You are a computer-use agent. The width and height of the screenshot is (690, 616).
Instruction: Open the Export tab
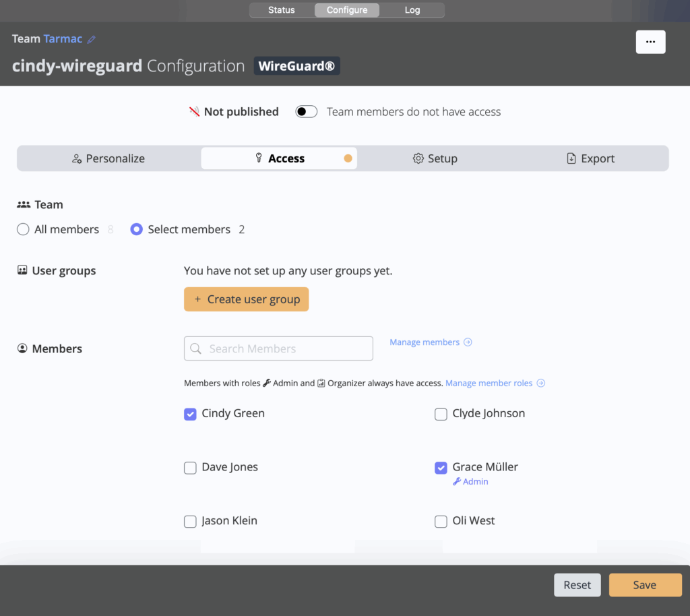click(x=590, y=158)
